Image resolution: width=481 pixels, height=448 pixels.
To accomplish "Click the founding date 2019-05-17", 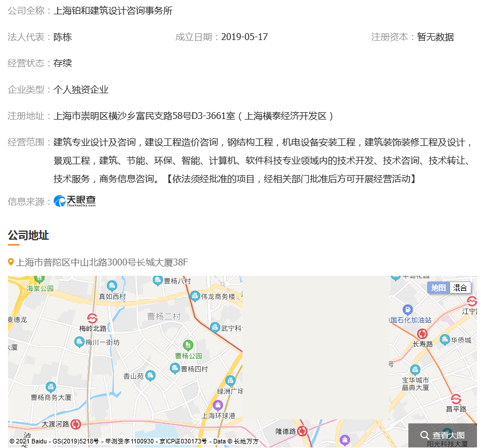I will [244, 37].
